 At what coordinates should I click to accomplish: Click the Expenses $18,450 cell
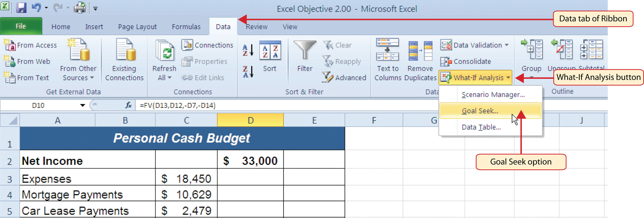[x=186, y=177]
